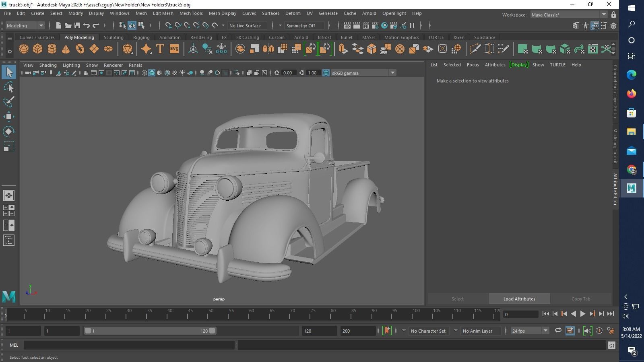Create a polygon sphere from the shelf
This screenshot has height=362, width=644.
coord(24,49)
